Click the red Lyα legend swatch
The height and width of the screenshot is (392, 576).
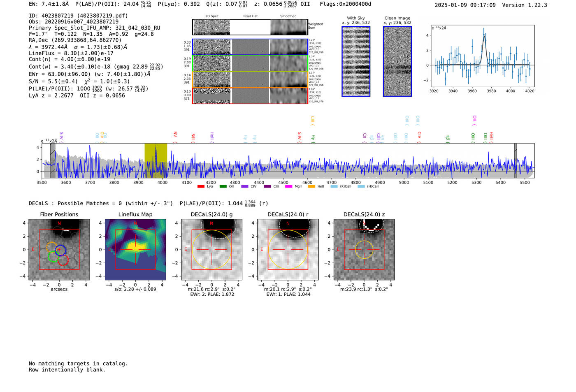tap(201, 187)
